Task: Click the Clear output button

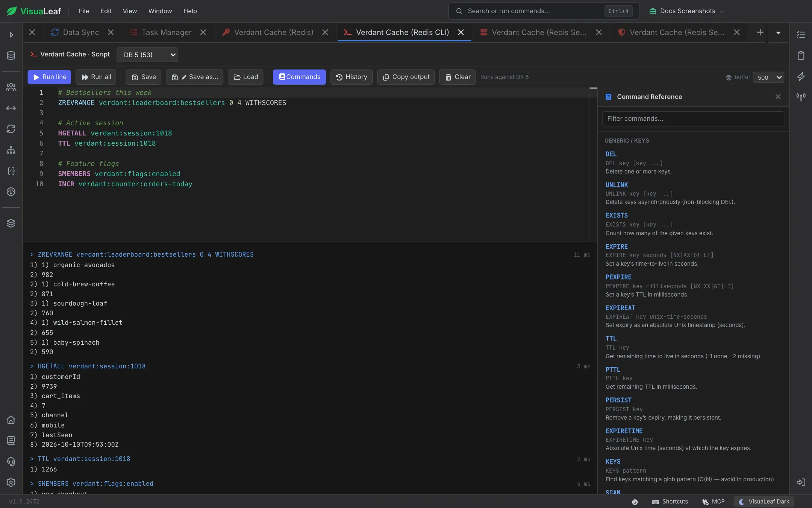Action: (458, 77)
